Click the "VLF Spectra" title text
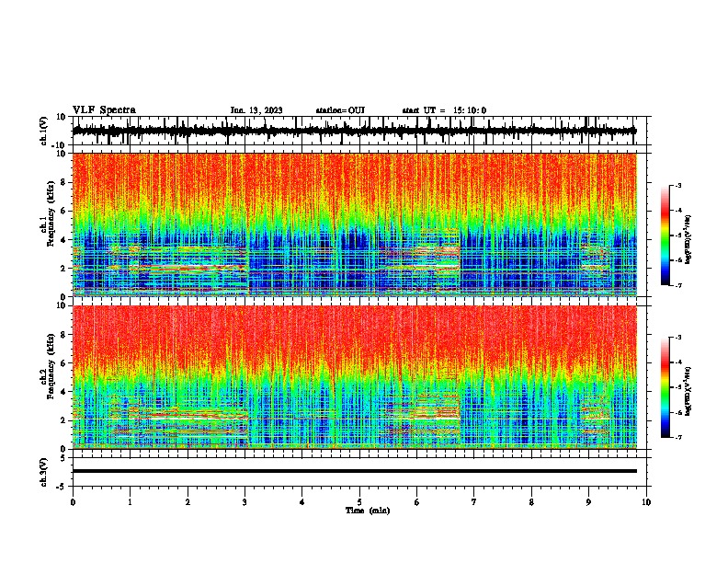 click(x=104, y=110)
